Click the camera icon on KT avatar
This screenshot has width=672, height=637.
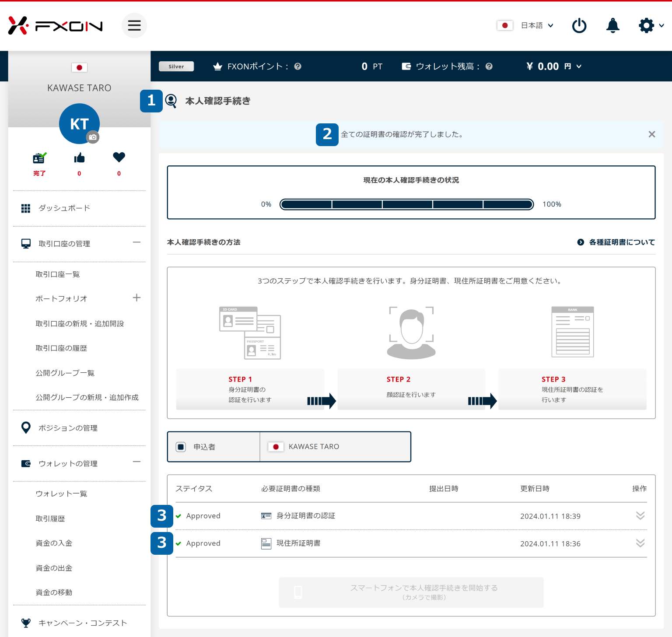93,137
